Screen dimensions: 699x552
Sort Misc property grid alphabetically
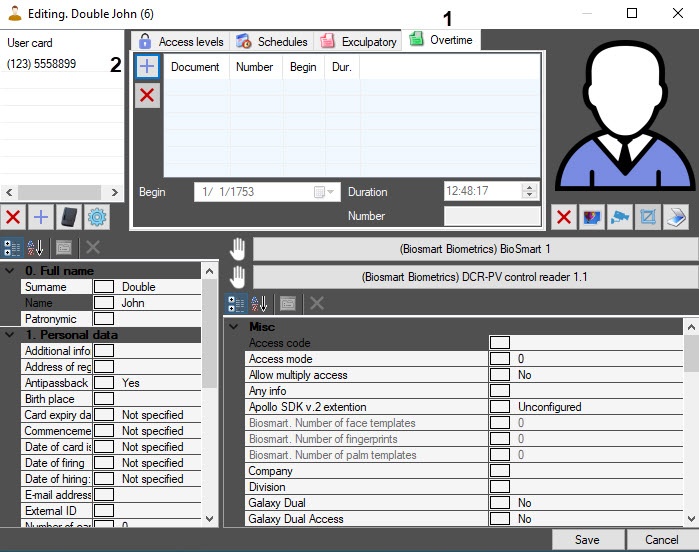tap(259, 304)
